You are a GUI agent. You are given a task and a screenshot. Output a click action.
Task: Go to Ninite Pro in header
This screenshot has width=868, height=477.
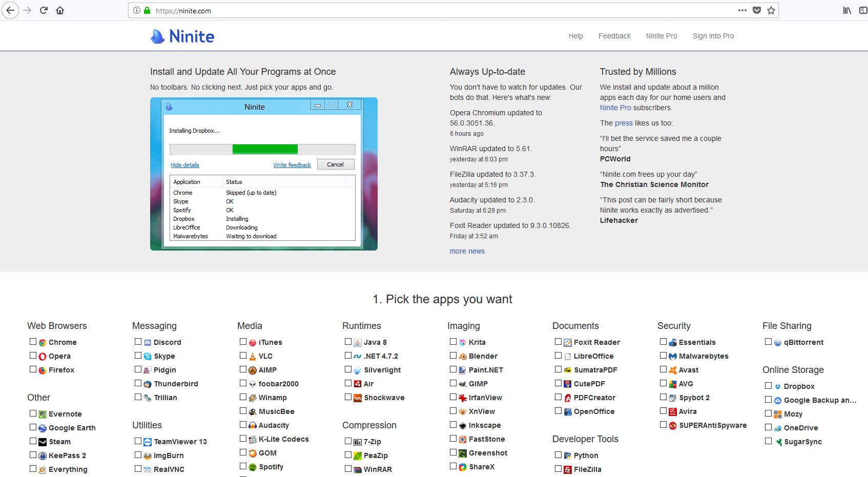coord(661,36)
